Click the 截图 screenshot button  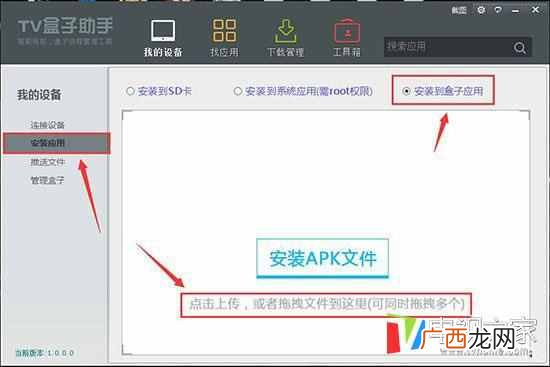coord(459,10)
